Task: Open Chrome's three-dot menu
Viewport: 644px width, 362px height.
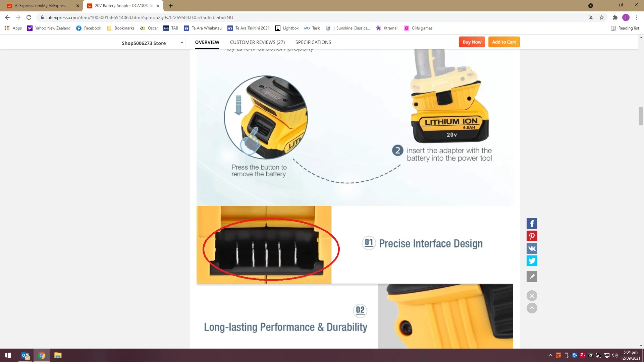Action: 637,17
